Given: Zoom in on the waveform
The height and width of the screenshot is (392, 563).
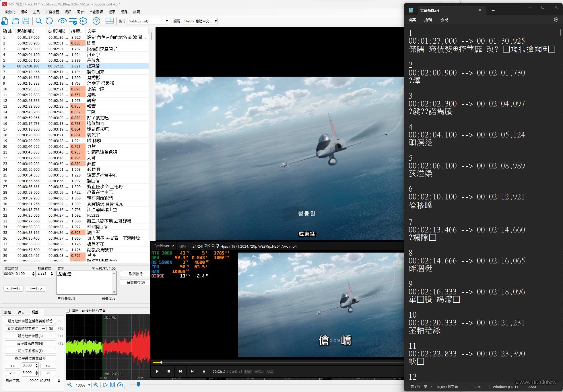Looking at the screenshot, I should [x=96, y=385].
